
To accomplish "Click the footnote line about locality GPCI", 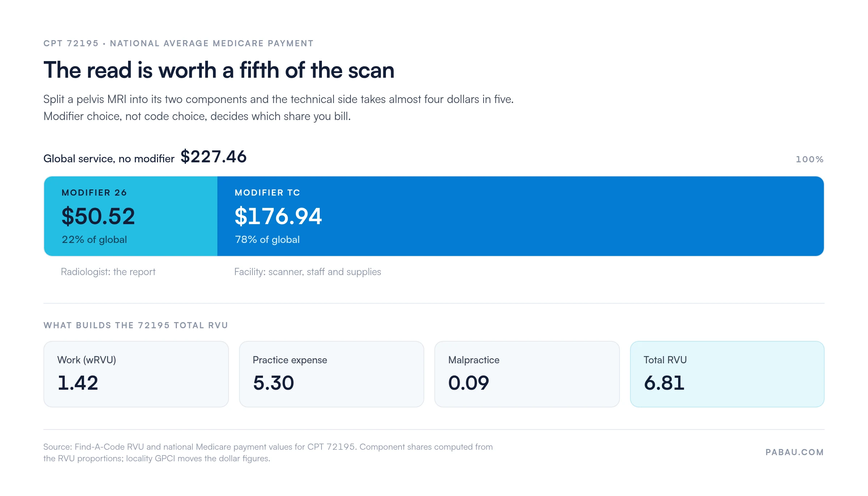I will coord(157,458).
